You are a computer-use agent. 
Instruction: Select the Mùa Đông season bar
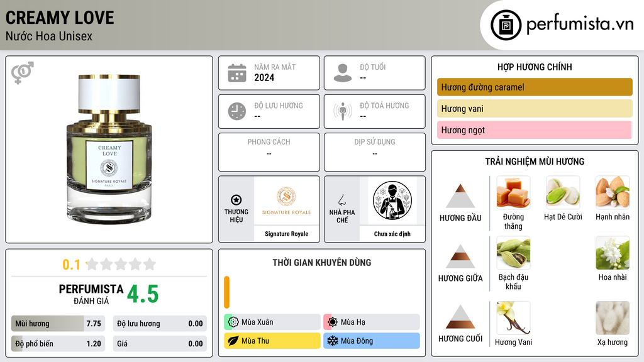click(x=372, y=341)
